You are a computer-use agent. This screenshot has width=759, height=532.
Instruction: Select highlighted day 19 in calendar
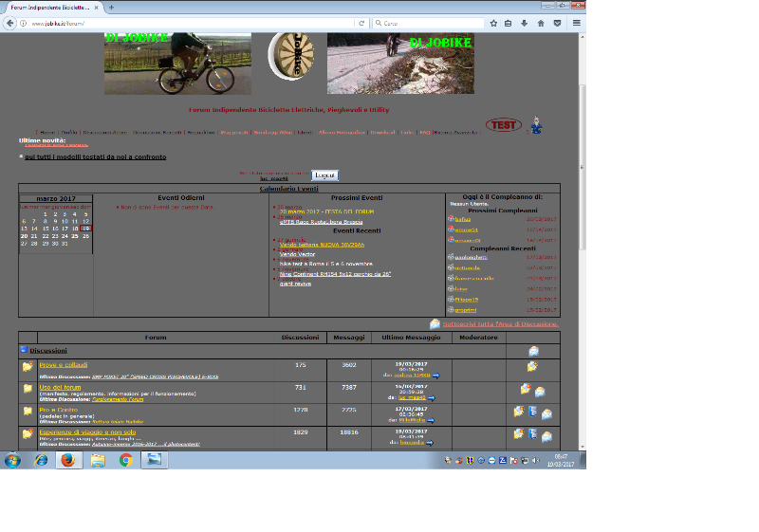85,229
